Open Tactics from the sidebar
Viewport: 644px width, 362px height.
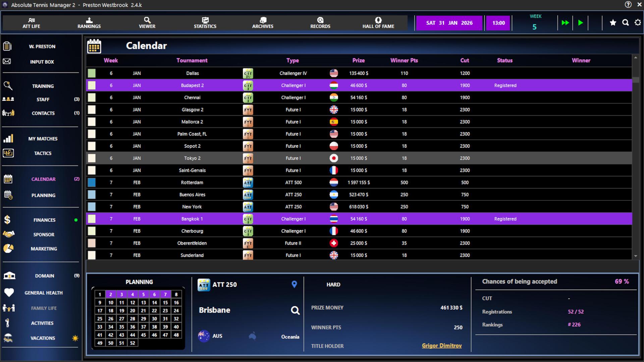pyautogui.click(x=43, y=153)
